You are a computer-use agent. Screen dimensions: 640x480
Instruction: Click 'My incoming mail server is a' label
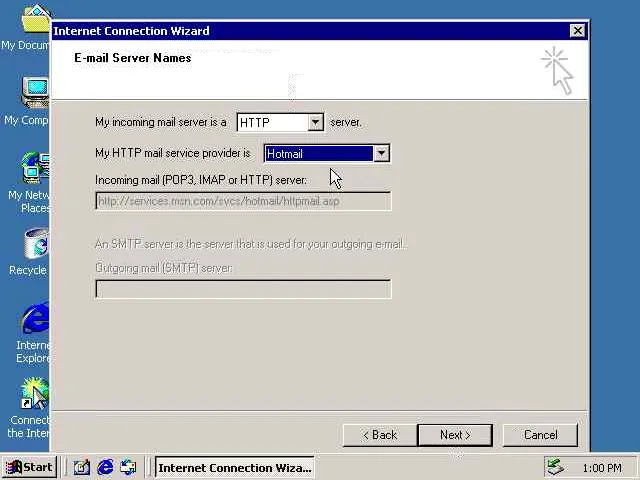tap(161, 122)
